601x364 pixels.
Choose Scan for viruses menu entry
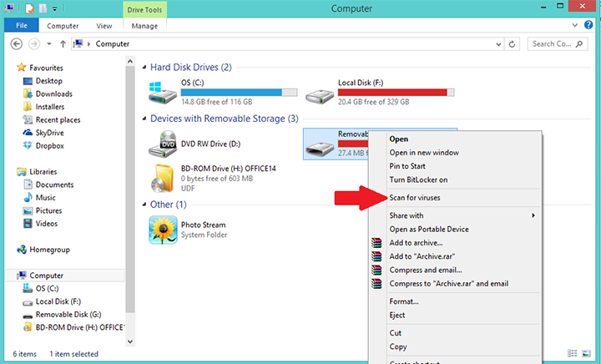click(x=415, y=198)
